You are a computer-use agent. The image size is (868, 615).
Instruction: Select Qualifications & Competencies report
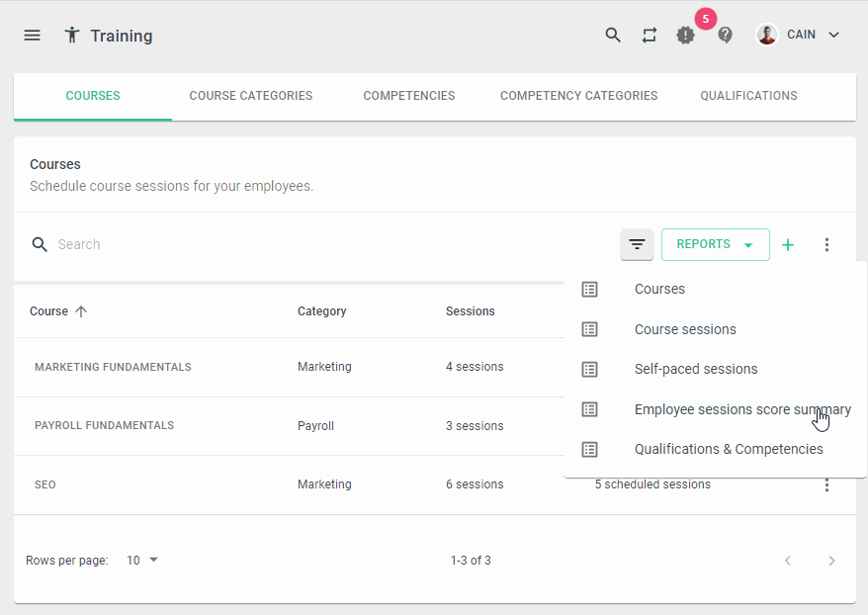pos(715,450)
